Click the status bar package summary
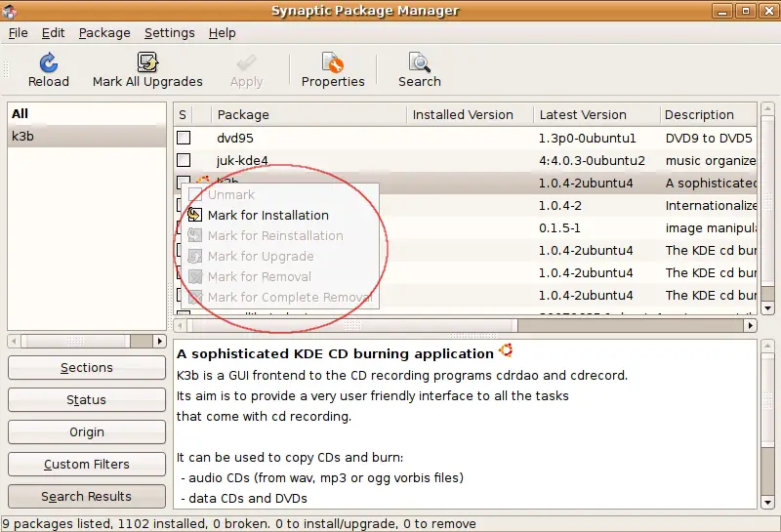The width and height of the screenshot is (781, 532). [x=239, y=524]
